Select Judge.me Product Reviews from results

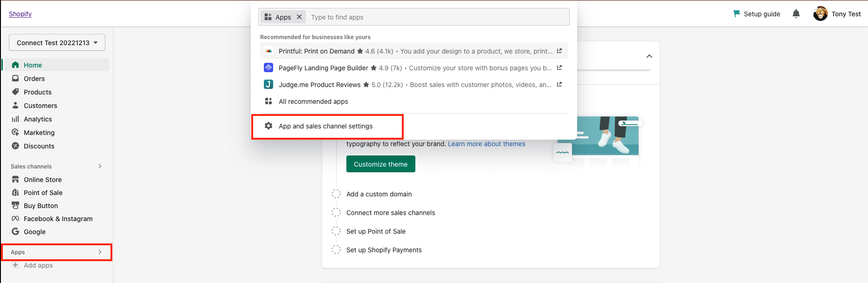click(x=414, y=85)
